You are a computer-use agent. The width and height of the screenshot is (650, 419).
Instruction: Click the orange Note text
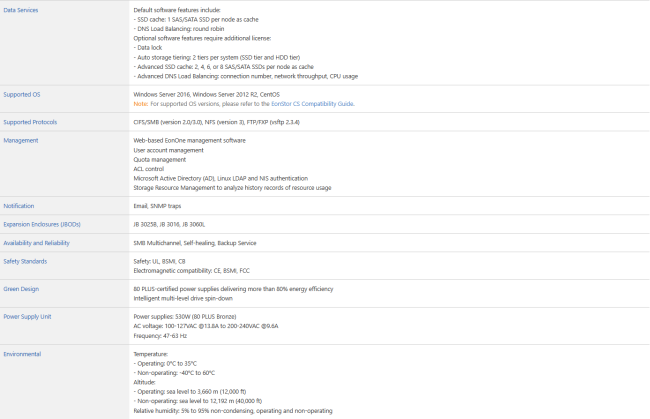(x=141, y=104)
